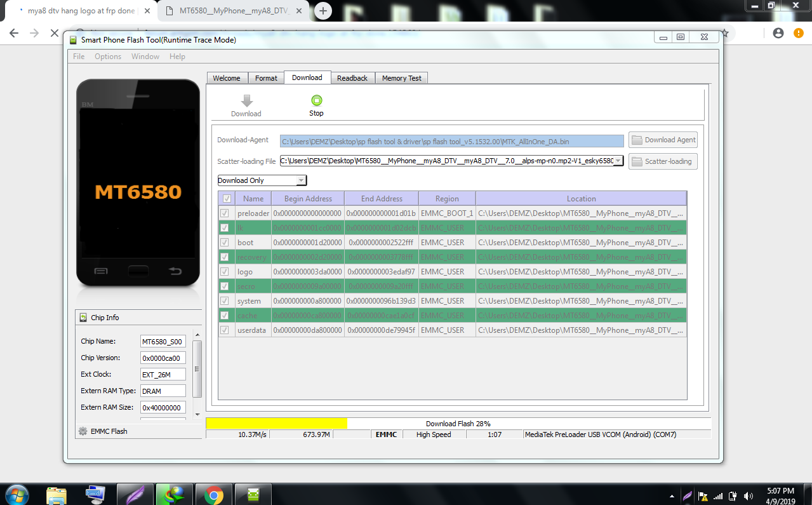
Task: Switch to the Welcome tab
Action: coord(227,78)
